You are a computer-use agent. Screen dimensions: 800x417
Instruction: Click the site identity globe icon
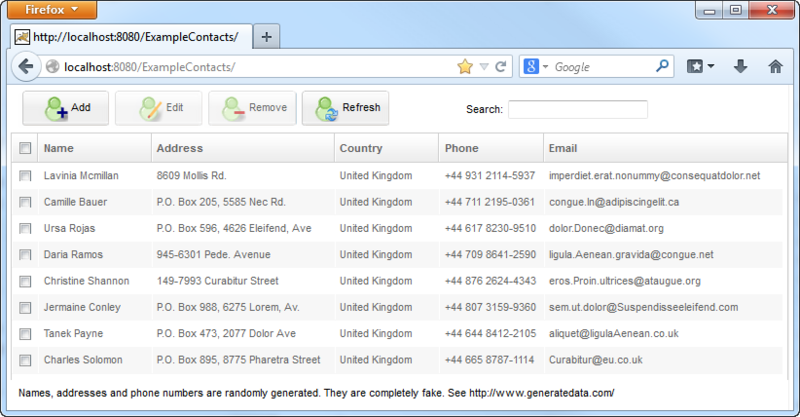click(52, 66)
